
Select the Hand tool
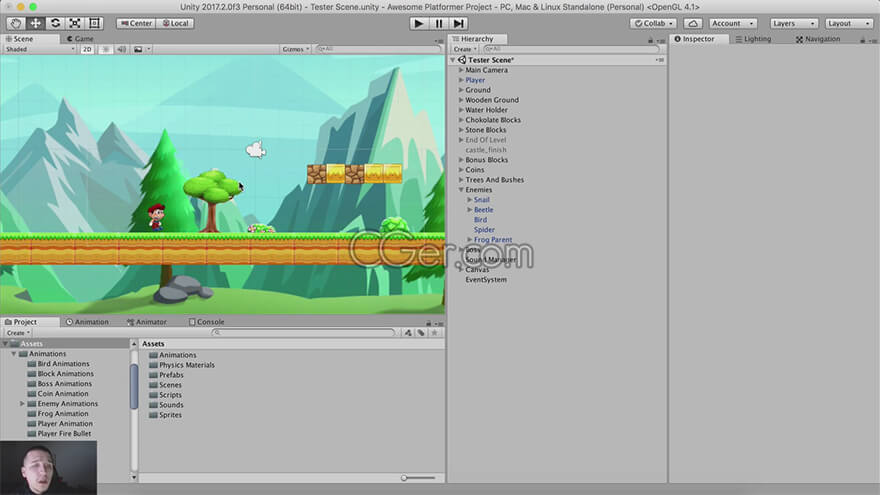point(16,23)
